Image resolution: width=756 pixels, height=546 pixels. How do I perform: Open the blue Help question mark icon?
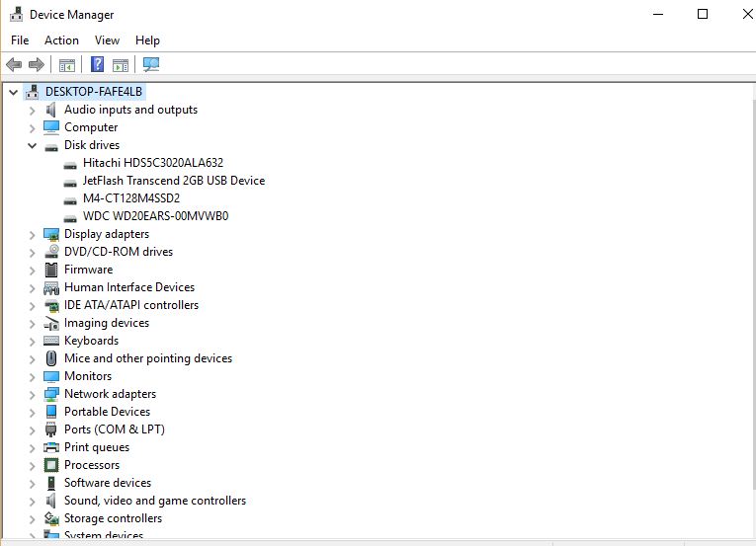(x=98, y=64)
